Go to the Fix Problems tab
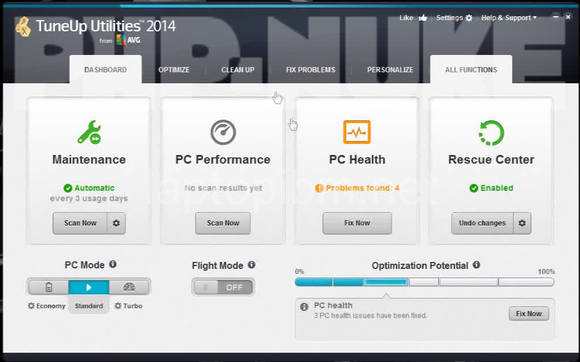This screenshot has height=362, width=580. 311,70
